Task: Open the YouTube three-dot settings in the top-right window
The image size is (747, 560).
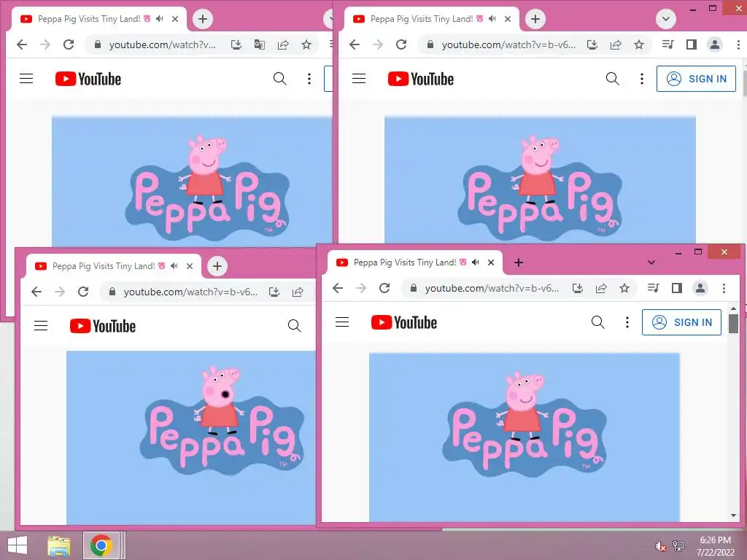Action: 642,79
